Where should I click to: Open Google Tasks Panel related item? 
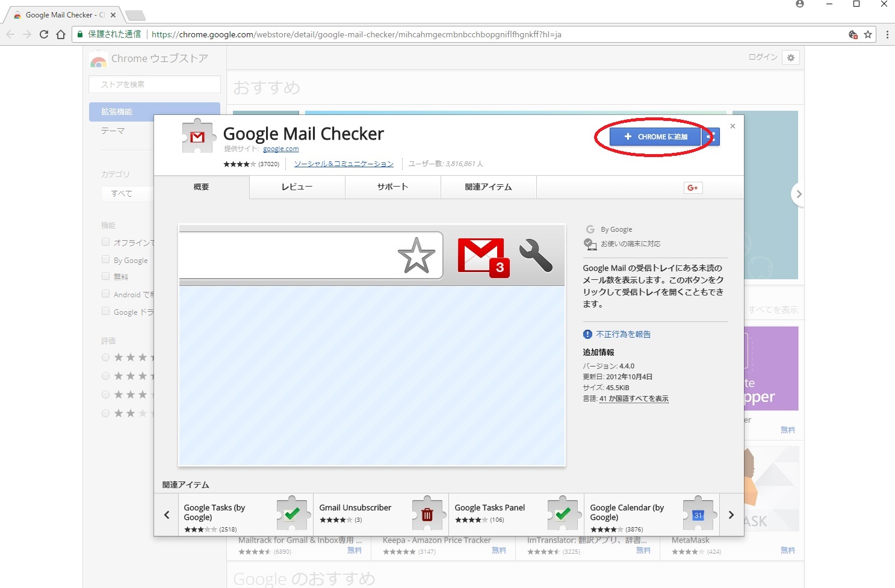pyautogui.click(x=516, y=515)
